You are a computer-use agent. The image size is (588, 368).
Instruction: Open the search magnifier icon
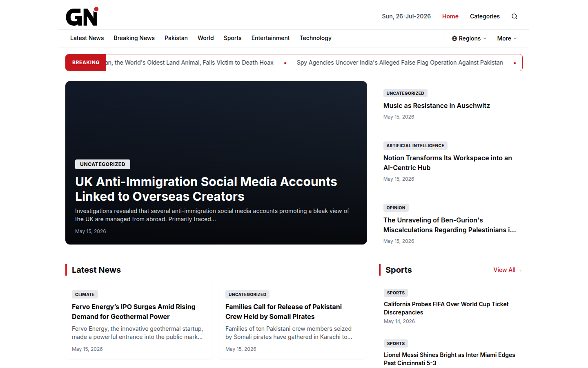pyautogui.click(x=514, y=16)
